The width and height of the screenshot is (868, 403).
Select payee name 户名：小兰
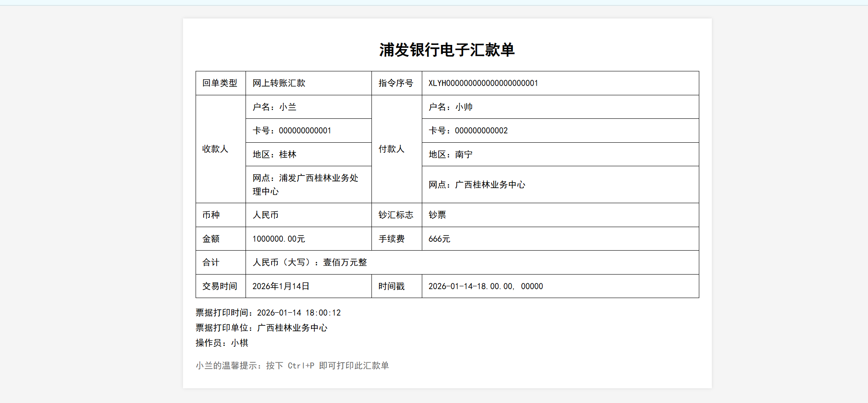coord(309,107)
